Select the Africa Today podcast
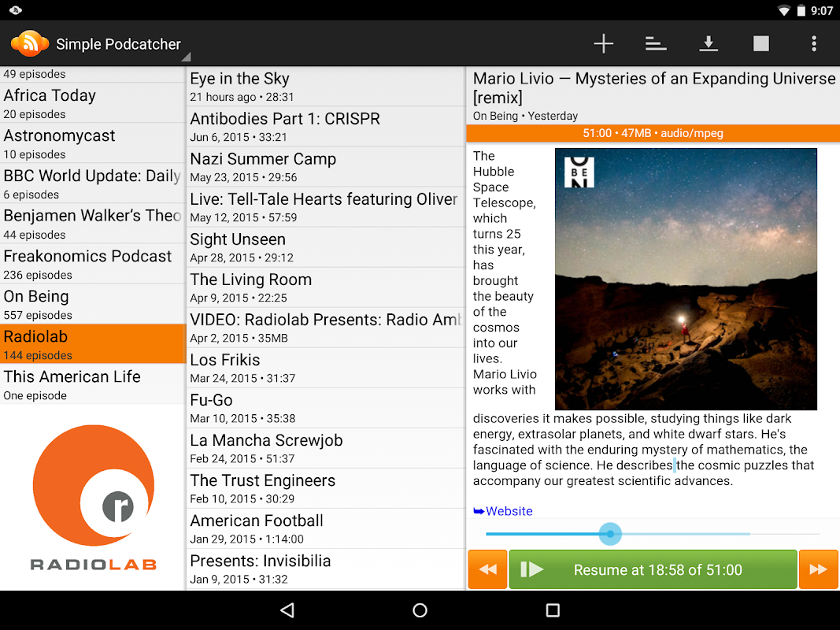This screenshot has width=840, height=630. point(92,103)
